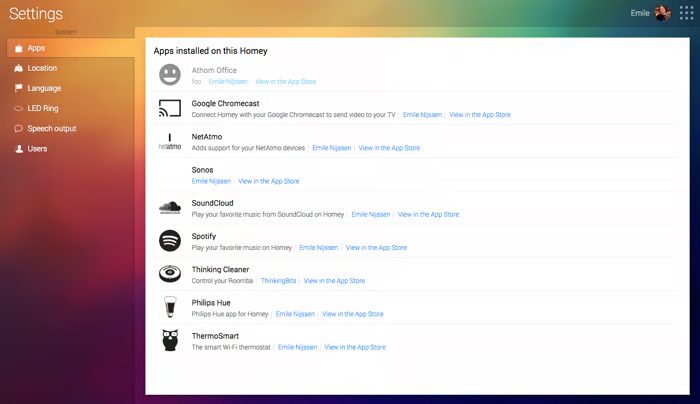Select the Thinking Cleaner app title

coord(220,270)
